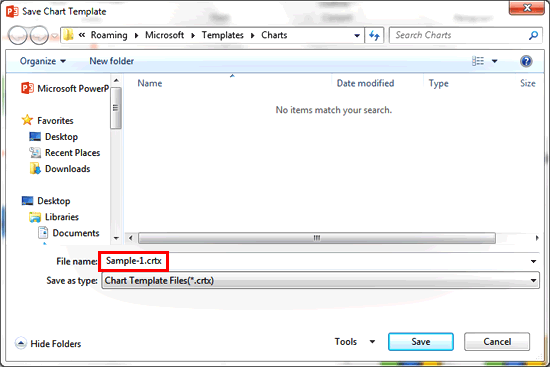
Task: Click the Favorites star icon
Action: [27, 120]
